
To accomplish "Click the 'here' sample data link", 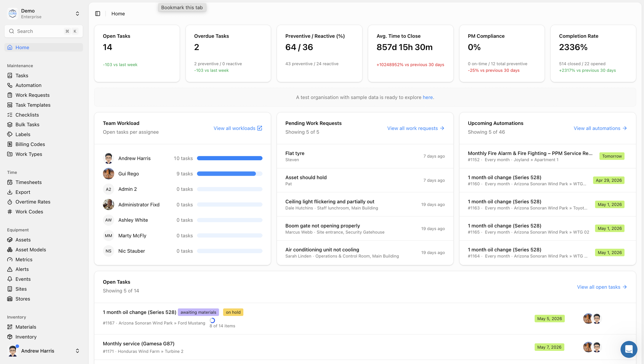I will [x=427, y=97].
